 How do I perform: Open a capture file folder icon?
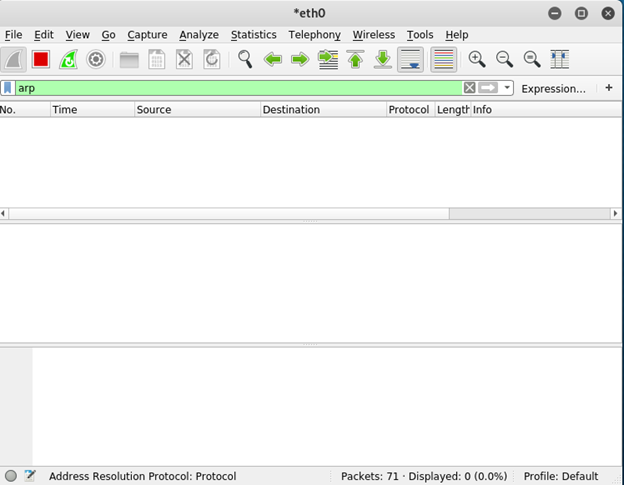point(129,60)
